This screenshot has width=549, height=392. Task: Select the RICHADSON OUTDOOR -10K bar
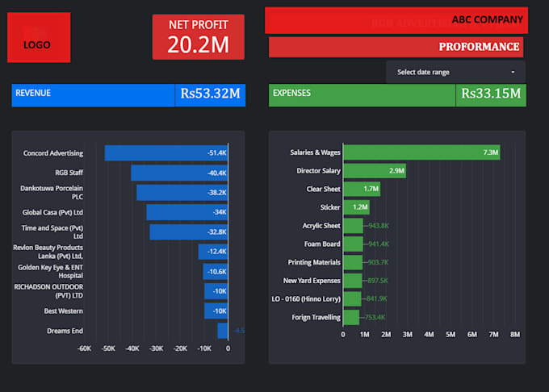(216, 291)
